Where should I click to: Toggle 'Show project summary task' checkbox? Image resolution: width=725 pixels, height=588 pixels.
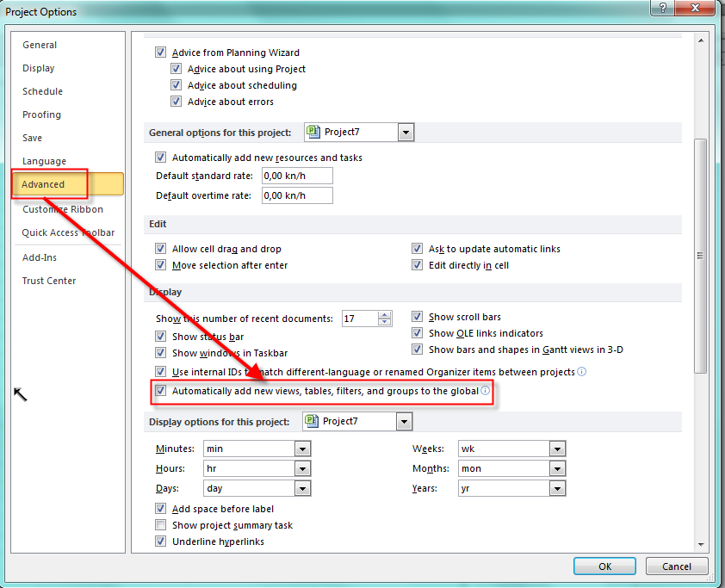[161, 525]
